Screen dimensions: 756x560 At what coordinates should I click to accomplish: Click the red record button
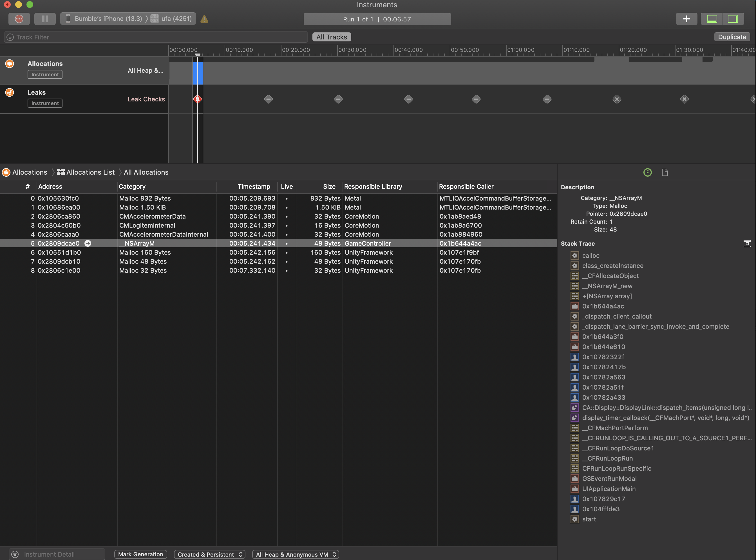(19, 19)
